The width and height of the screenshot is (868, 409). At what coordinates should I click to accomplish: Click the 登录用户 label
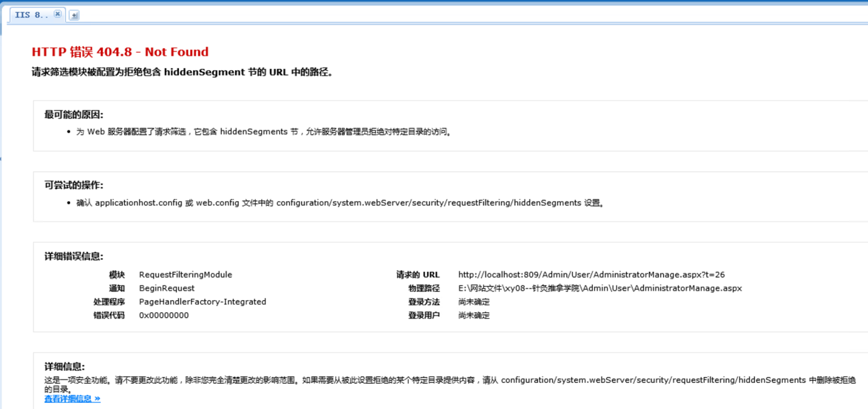point(424,315)
